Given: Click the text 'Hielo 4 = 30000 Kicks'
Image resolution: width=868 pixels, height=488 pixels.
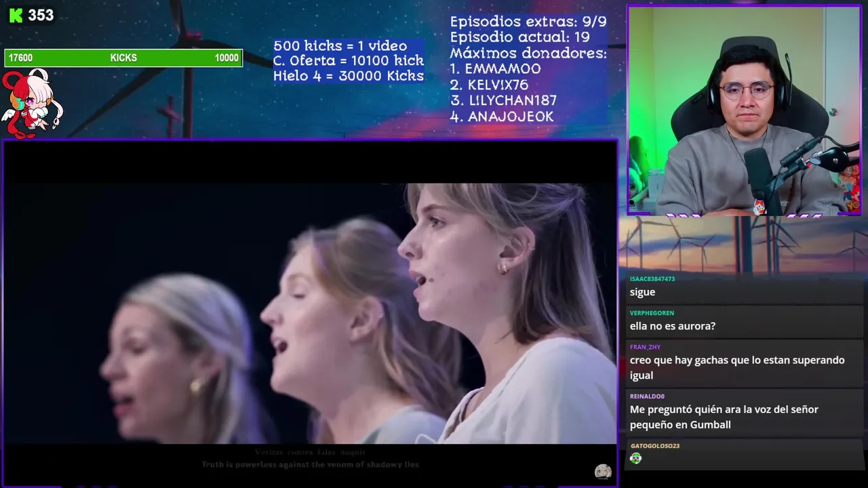Looking at the screenshot, I should (349, 76).
